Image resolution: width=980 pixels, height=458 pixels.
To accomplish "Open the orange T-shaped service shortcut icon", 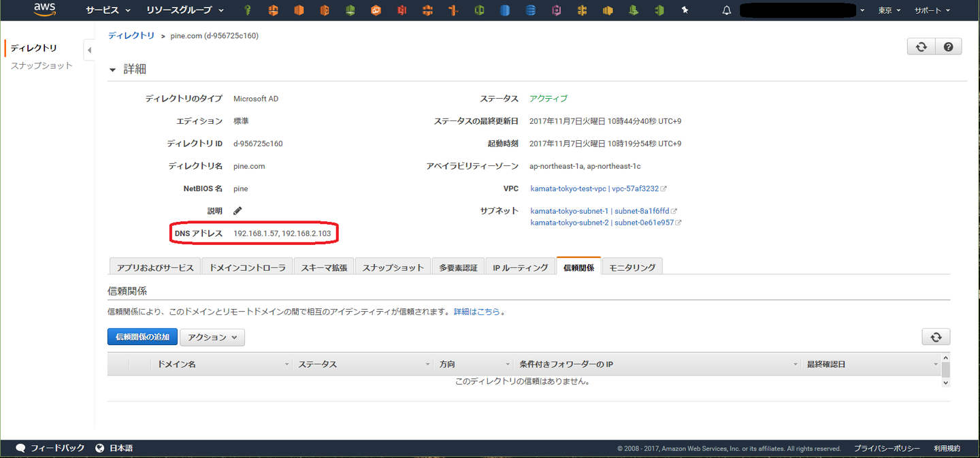I will click(x=453, y=10).
